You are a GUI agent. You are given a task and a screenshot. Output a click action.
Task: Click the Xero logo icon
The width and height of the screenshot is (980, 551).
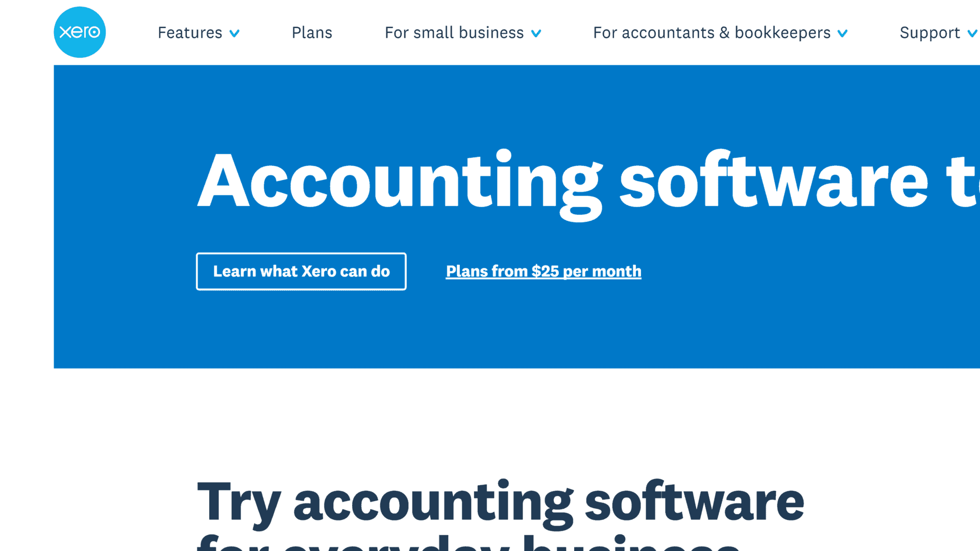[80, 32]
